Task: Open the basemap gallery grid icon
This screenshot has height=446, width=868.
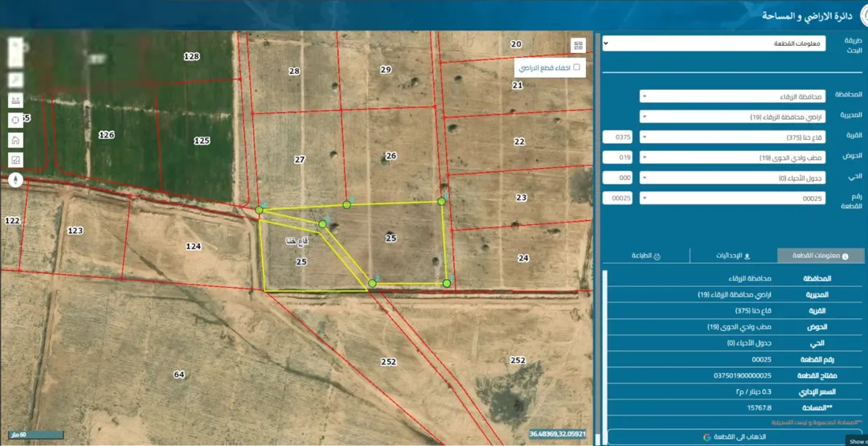Action: (x=578, y=46)
